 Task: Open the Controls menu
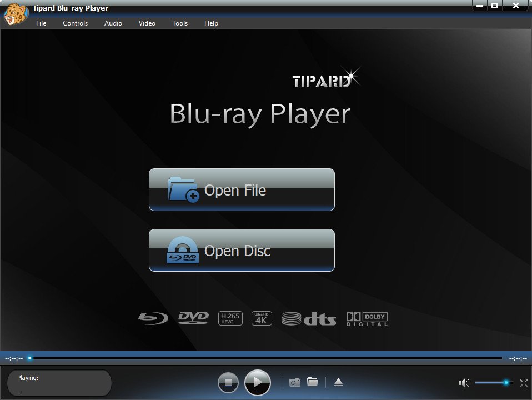tap(75, 23)
